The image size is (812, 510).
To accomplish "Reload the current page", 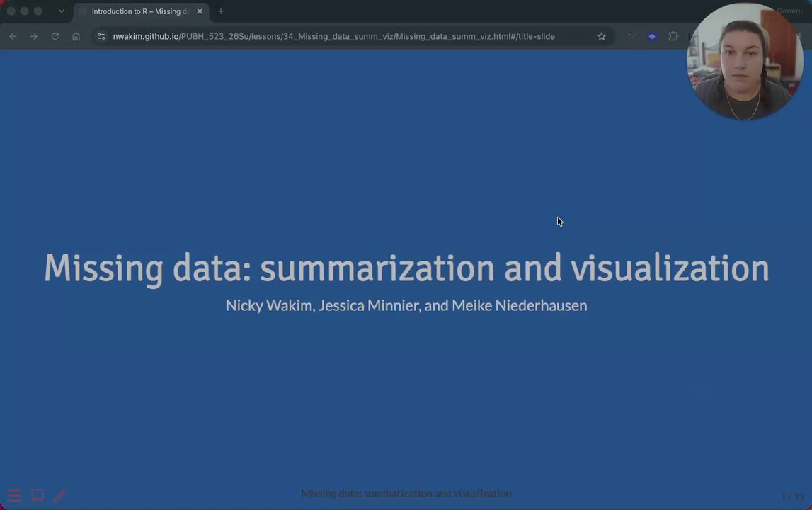I will 55,36.
